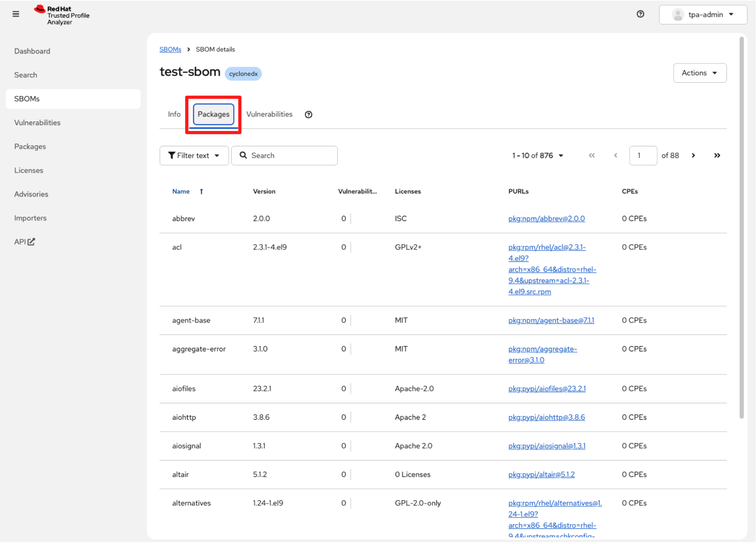756x544 pixels.
Task: Click the page number input box
Action: [x=642, y=155]
